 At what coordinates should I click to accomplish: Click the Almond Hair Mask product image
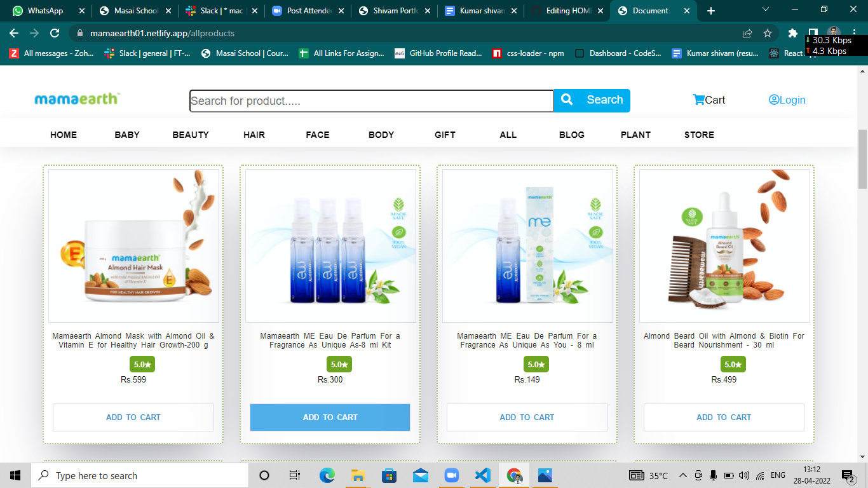(133, 246)
